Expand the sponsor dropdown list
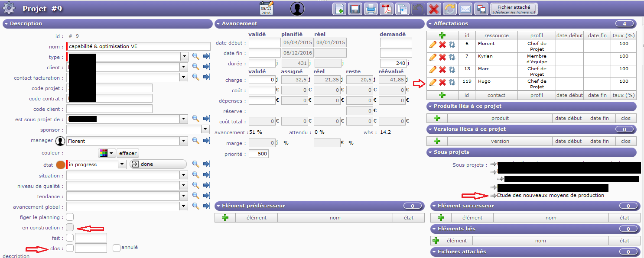The width and height of the screenshot is (644, 258). click(x=205, y=130)
